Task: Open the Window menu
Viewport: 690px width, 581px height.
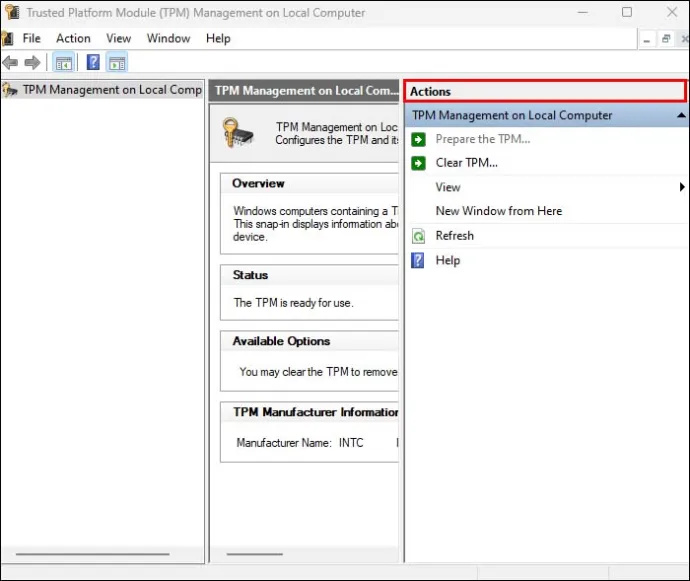Action: pyautogui.click(x=169, y=38)
